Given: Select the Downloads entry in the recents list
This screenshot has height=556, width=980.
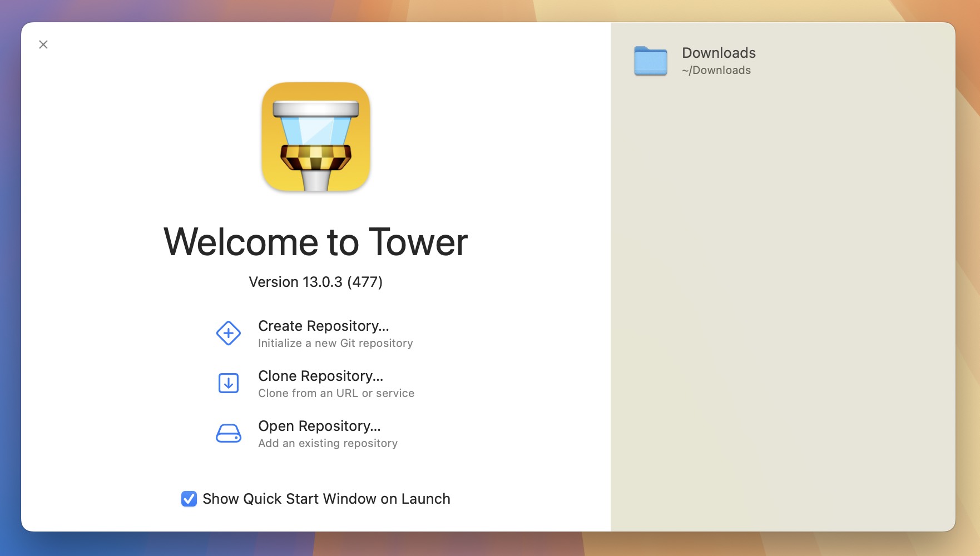Looking at the screenshot, I should (x=783, y=61).
